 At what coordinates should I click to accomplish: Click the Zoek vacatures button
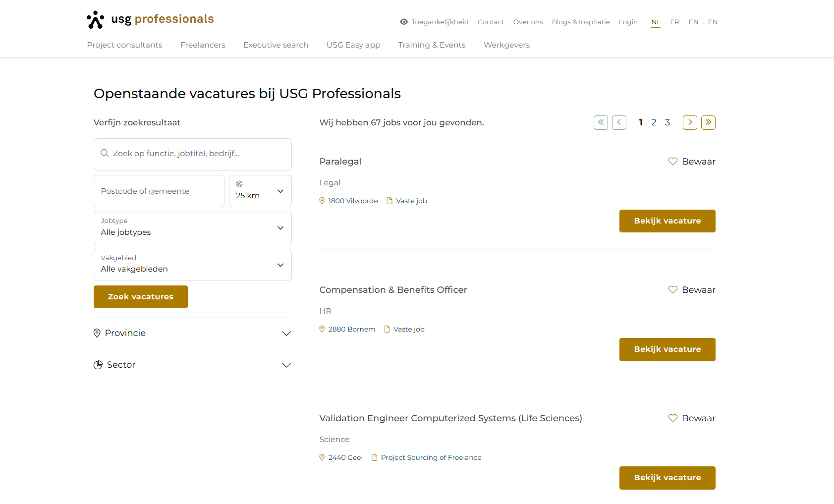coord(140,296)
